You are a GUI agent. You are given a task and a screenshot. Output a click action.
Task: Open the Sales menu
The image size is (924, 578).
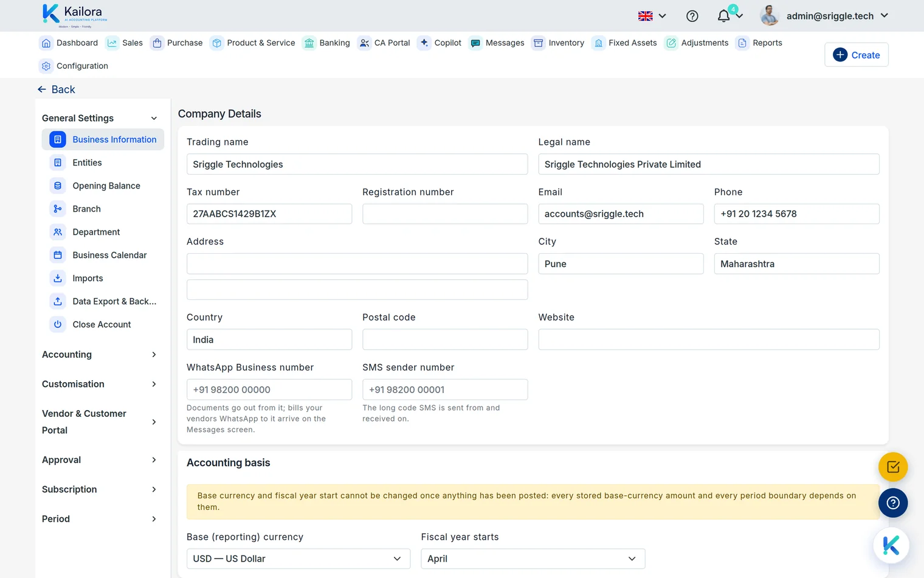click(125, 43)
